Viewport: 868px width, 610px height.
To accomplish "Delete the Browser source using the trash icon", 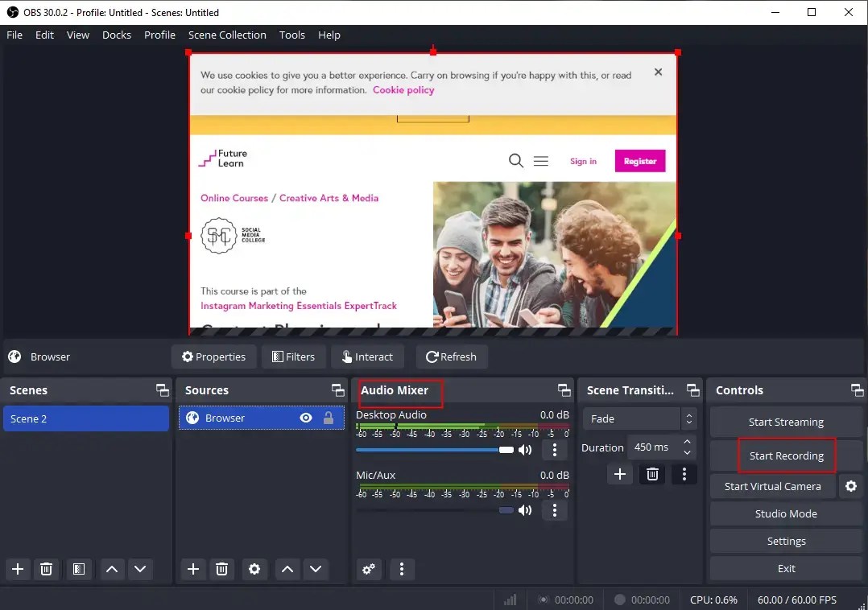I will [221, 569].
